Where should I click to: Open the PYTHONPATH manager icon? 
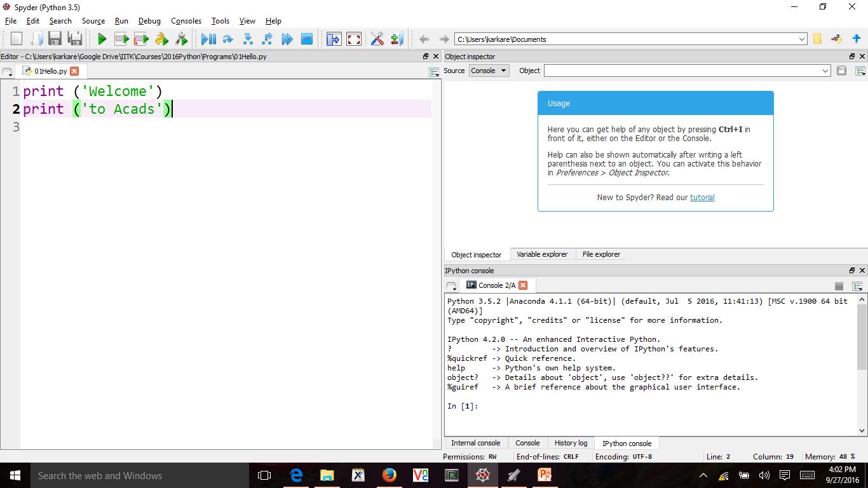396,38
